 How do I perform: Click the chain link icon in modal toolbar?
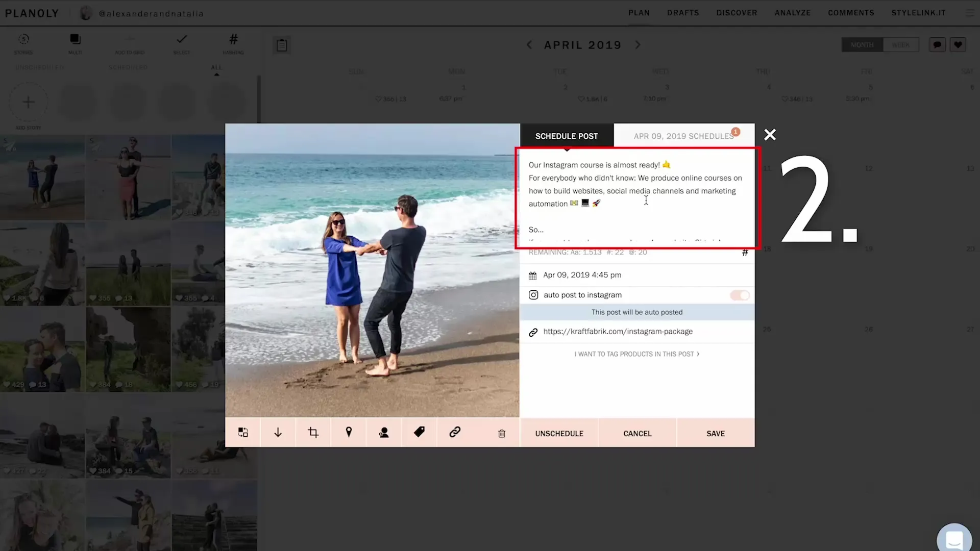pyautogui.click(x=455, y=432)
